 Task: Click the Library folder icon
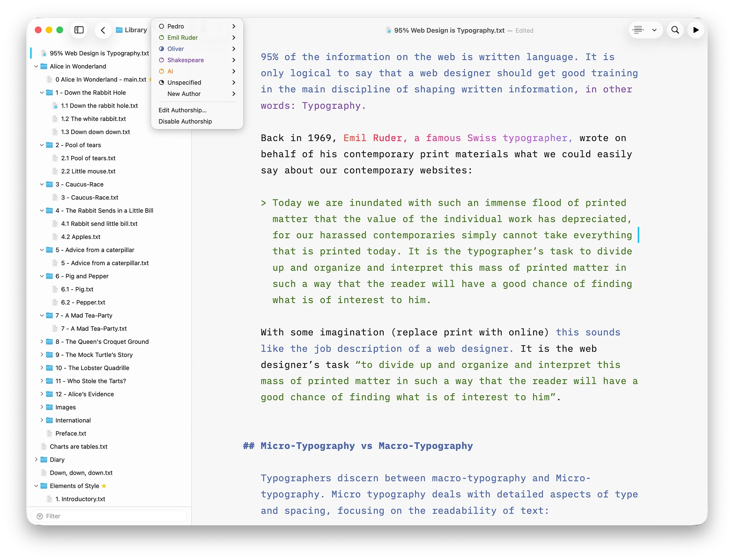point(119,30)
